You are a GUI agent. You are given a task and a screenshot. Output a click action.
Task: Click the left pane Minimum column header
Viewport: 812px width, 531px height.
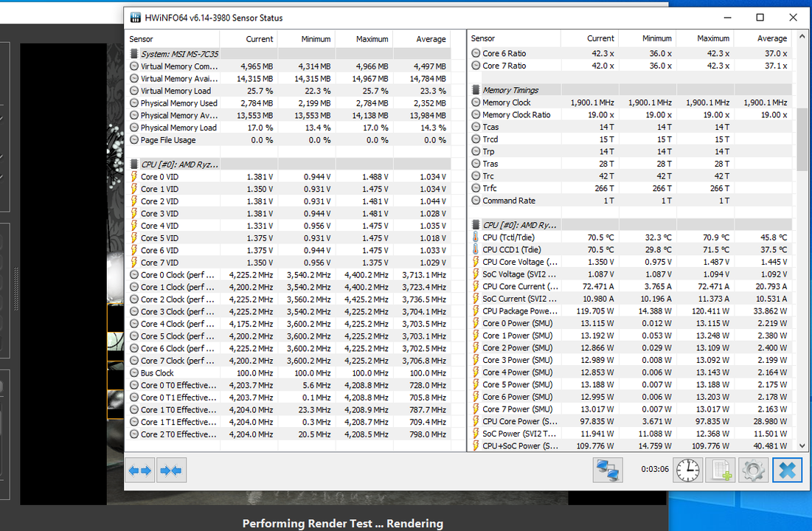point(306,39)
